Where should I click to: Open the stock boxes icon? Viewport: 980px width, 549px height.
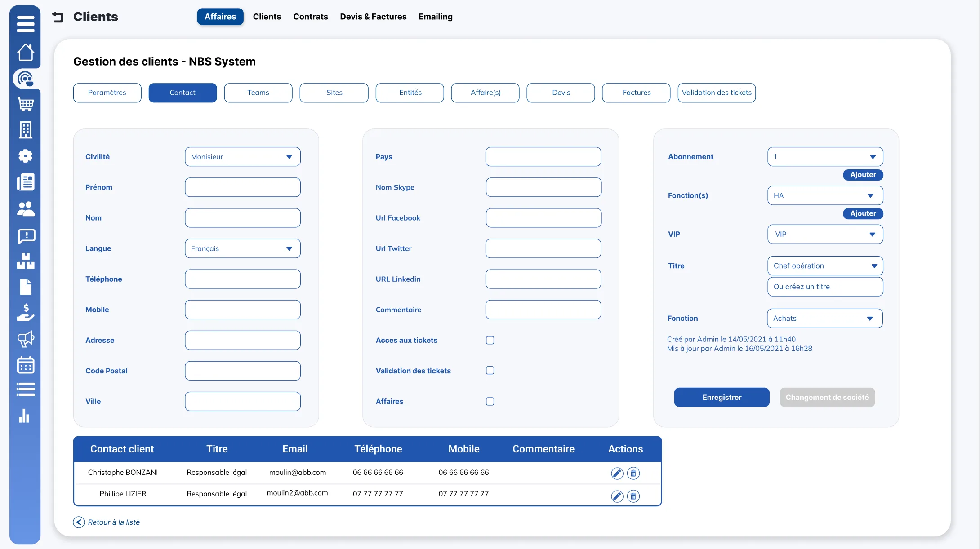(x=26, y=261)
